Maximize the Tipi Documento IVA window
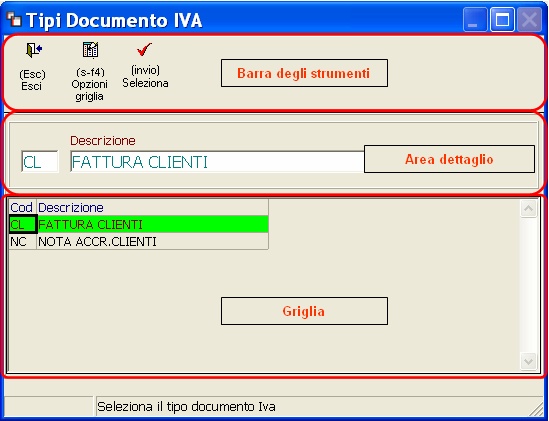This screenshot has width=549, height=421. (502, 20)
